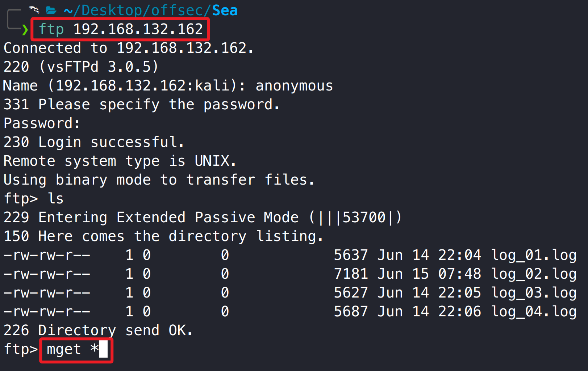Click the 226 Directory send OK line

click(x=98, y=330)
